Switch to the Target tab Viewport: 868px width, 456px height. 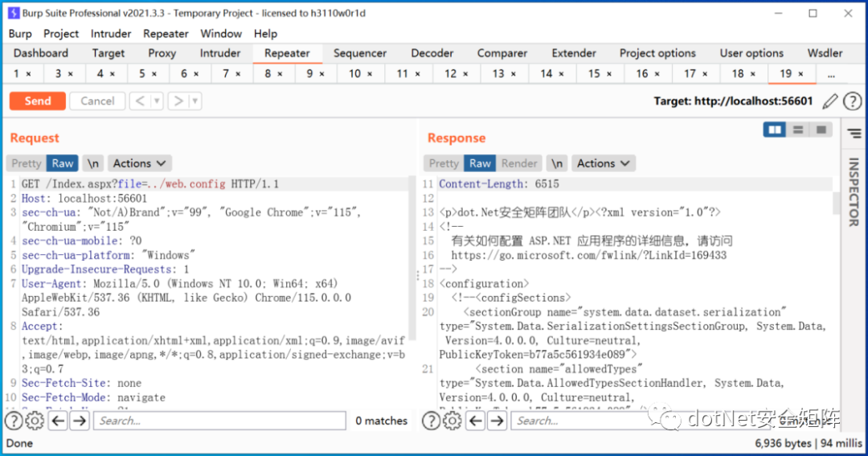(108, 53)
